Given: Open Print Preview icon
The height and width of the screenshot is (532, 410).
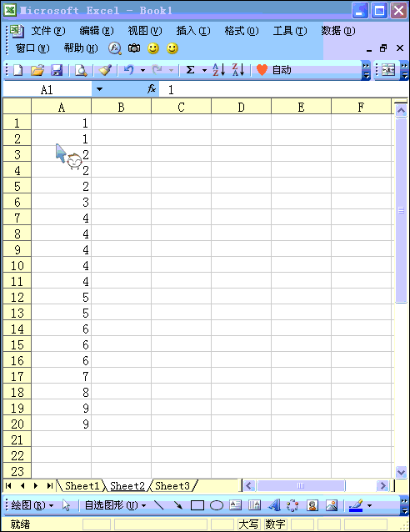Looking at the screenshot, I should click(81, 70).
